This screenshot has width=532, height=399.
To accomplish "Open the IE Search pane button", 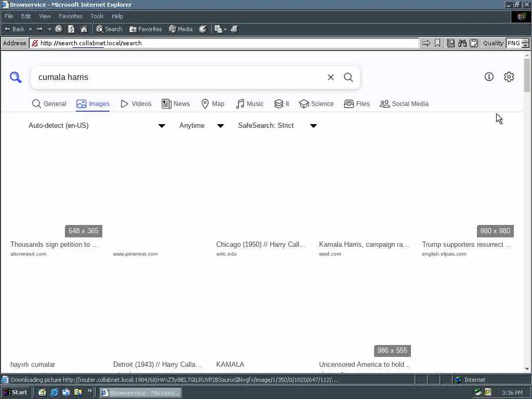I will 109,29.
